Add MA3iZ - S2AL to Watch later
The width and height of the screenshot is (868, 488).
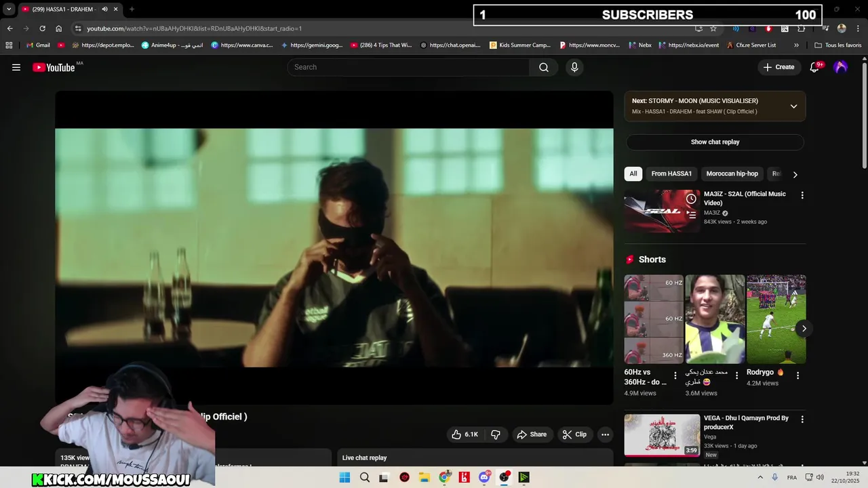(691, 199)
